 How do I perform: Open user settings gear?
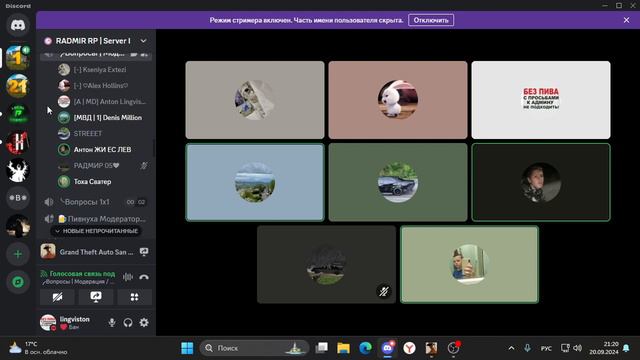point(144,322)
